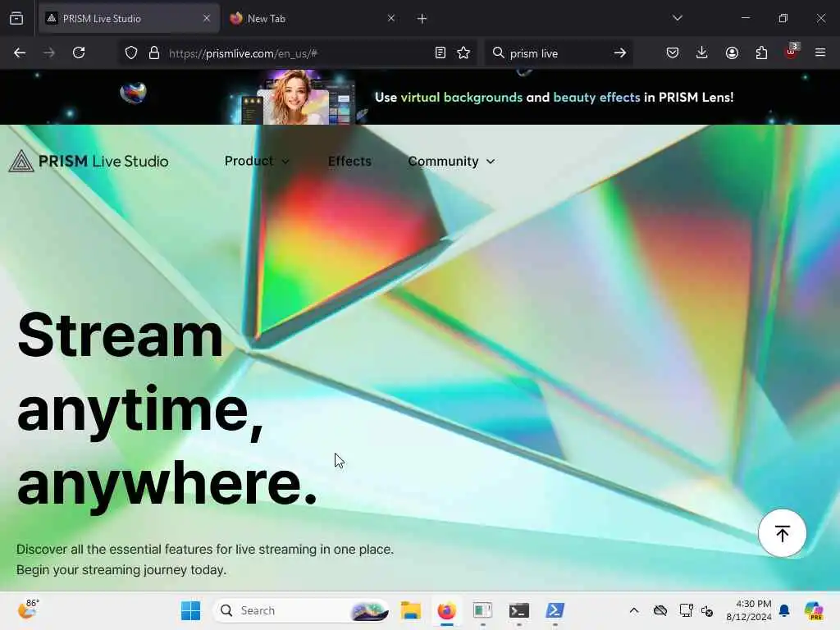Open the Windows Start menu
Viewport: 840px width, 630px height.
[190, 610]
